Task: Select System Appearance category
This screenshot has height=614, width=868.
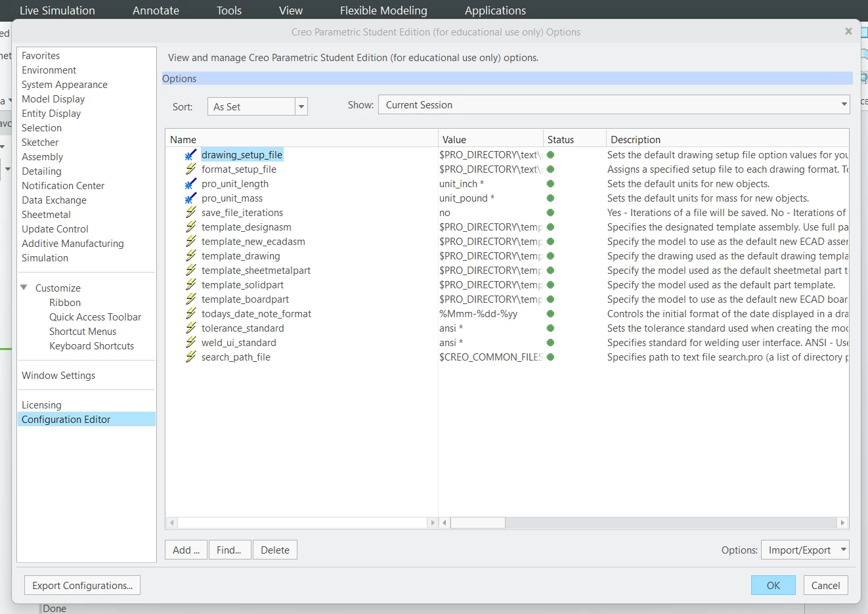Action: click(64, 85)
